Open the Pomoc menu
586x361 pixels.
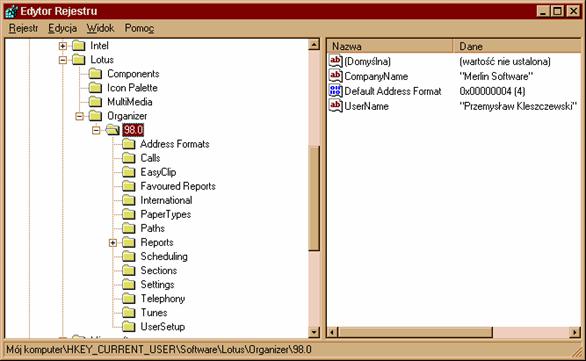(x=139, y=28)
